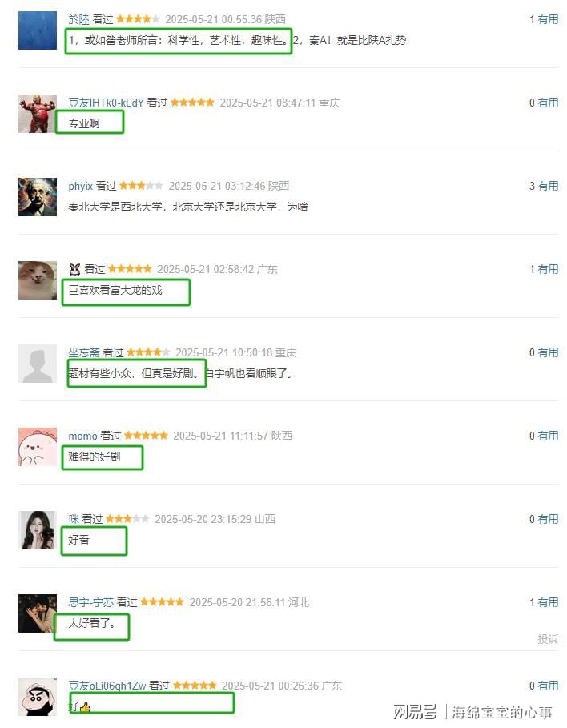Open the 坐忘斋 user profile link
Screen dimensions: 567x728
pyautogui.click(x=83, y=352)
